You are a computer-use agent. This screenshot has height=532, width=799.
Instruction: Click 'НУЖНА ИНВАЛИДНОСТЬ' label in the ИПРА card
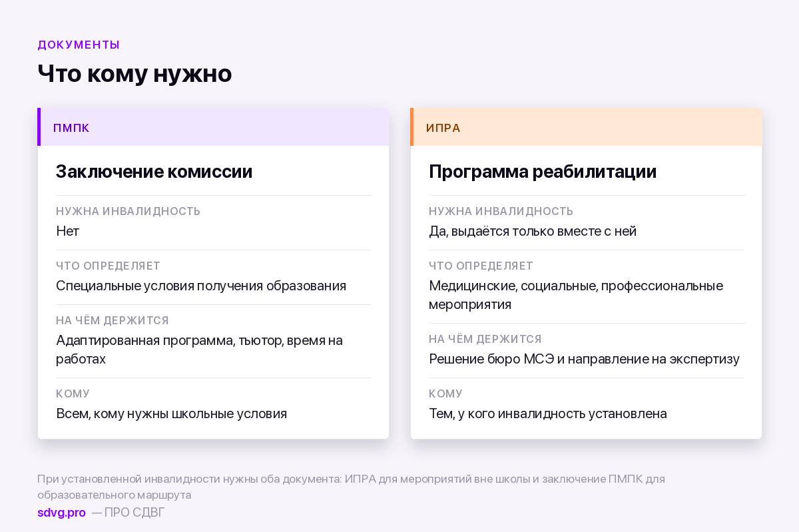(x=501, y=211)
